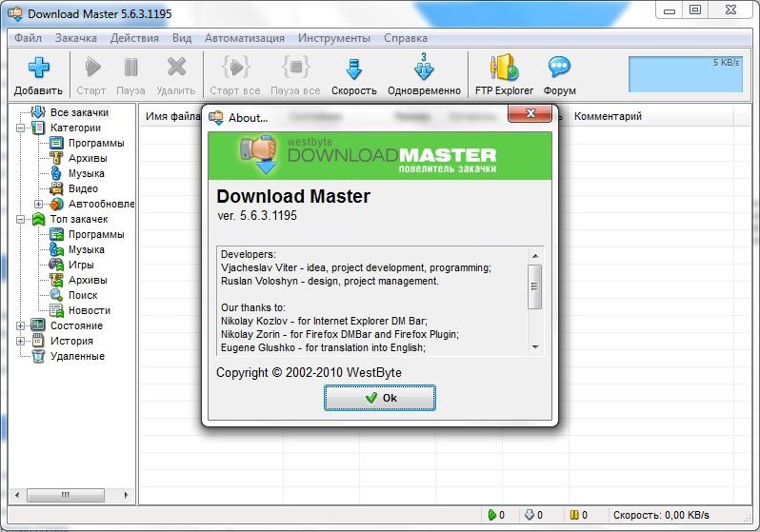Click the Удалить delete X icon

coord(176,67)
